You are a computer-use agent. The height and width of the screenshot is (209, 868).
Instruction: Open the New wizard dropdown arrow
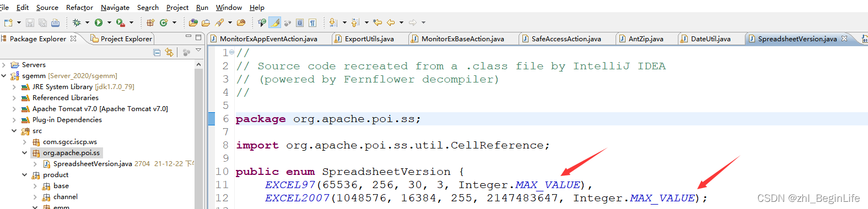coord(19,23)
